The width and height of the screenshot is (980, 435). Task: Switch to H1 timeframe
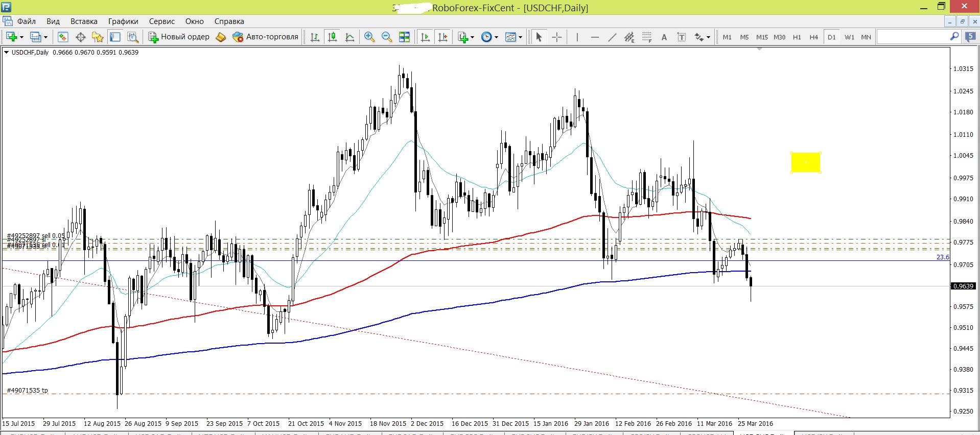(x=797, y=37)
